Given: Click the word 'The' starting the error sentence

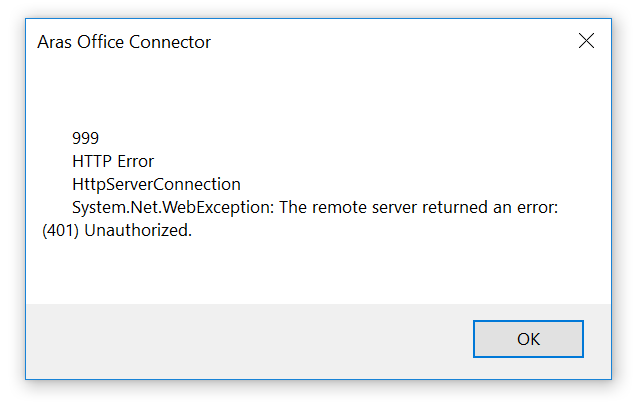Looking at the screenshot, I should click(293, 207).
